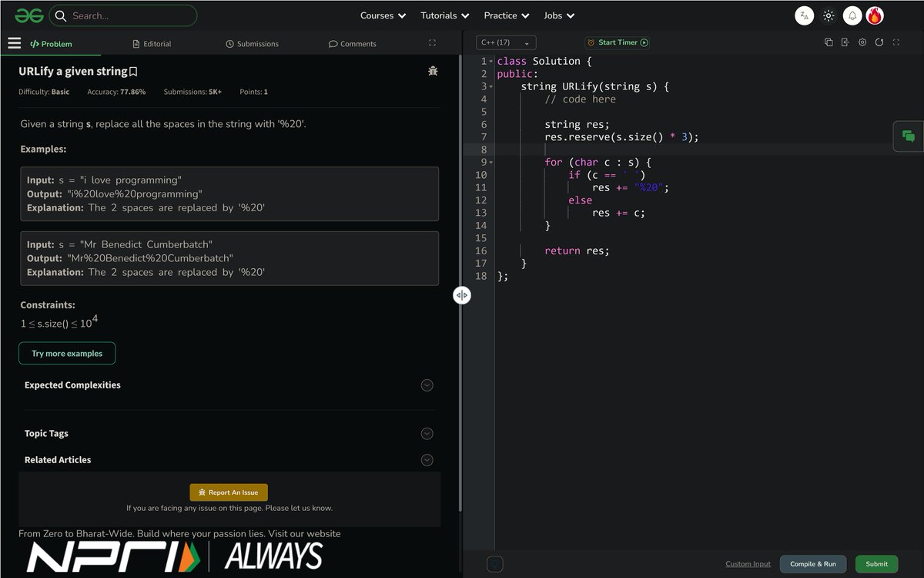
Task: Bookmark the URLify problem
Action: [x=133, y=72]
